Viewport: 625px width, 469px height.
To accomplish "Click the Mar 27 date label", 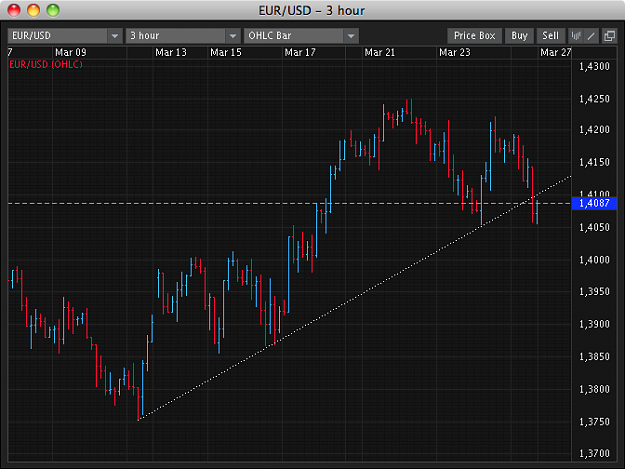I will (x=556, y=53).
